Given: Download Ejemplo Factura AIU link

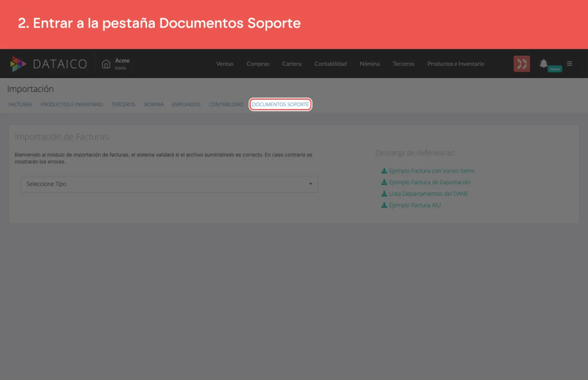Looking at the screenshot, I should point(415,205).
